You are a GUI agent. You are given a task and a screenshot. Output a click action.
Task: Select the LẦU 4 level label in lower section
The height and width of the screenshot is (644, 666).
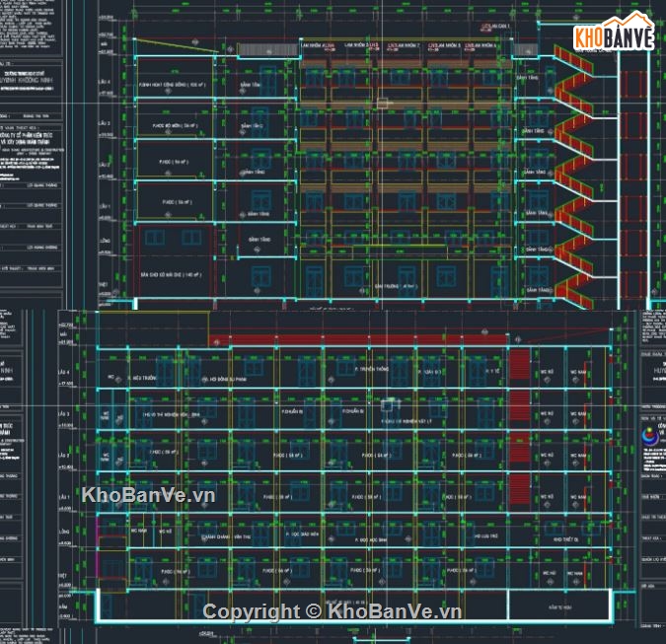point(64,372)
